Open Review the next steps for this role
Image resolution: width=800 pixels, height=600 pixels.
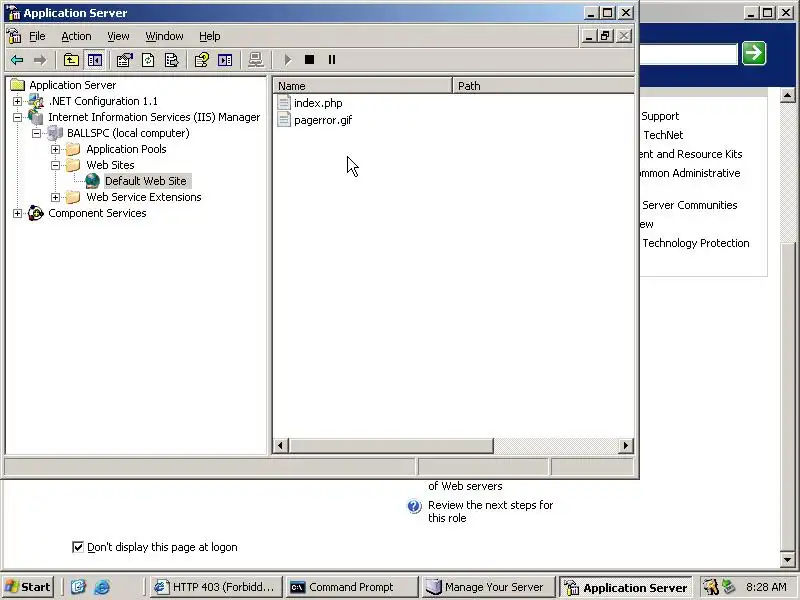pos(490,512)
